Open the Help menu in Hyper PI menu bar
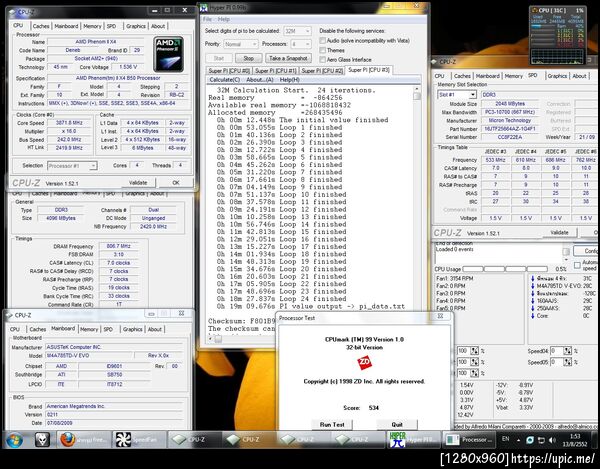 223,19
